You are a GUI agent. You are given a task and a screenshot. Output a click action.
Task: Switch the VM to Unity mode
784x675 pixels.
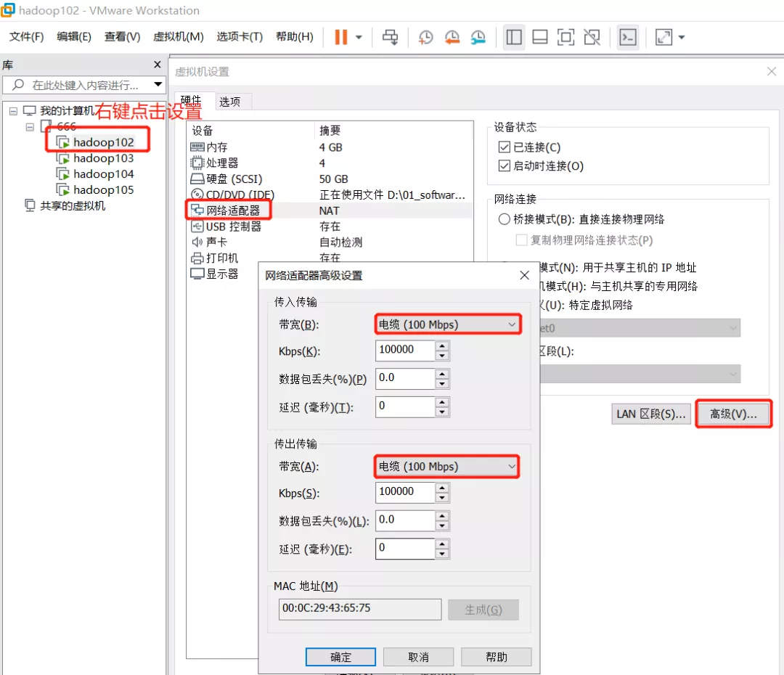[x=592, y=37]
